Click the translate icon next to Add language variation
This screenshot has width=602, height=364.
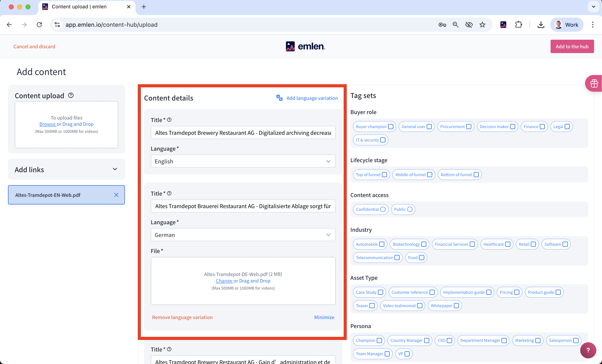(279, 98)
